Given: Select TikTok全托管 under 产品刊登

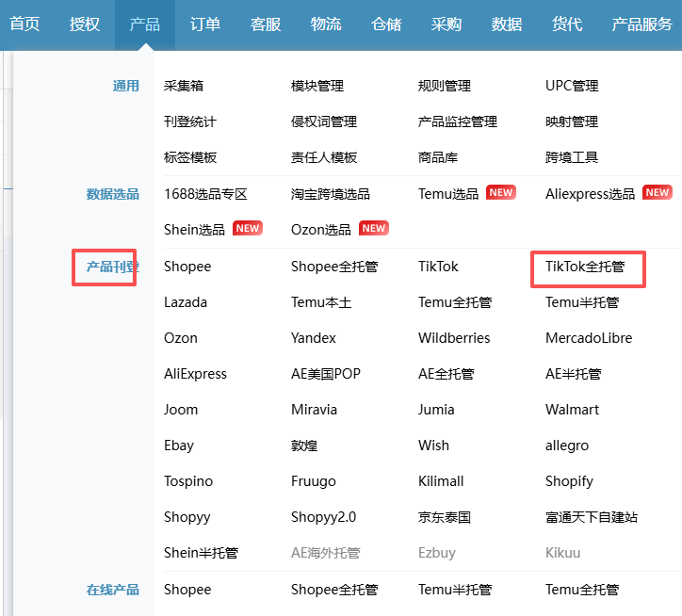Looking at the screenshot, I should [x=584, y=267].
